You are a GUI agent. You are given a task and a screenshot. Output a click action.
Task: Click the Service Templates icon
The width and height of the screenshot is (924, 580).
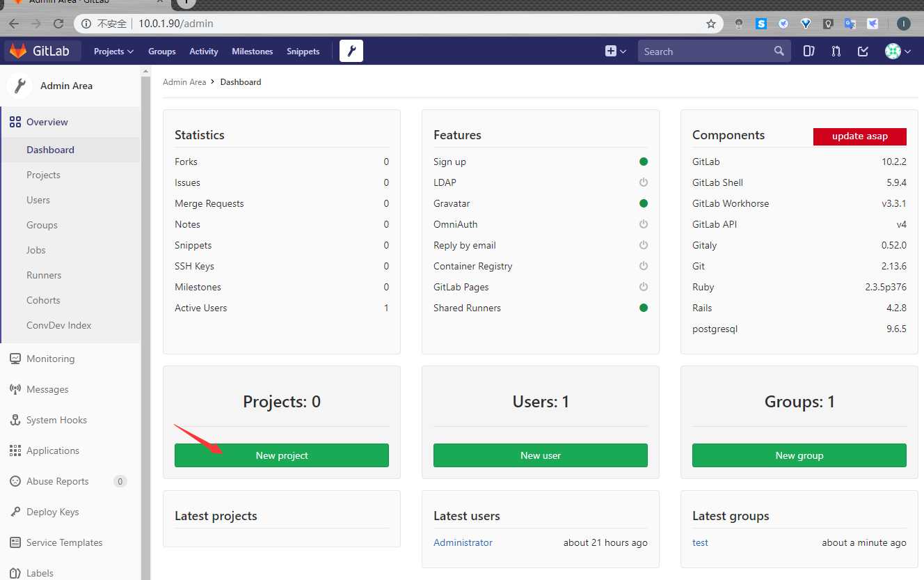(x=15, y=542)
